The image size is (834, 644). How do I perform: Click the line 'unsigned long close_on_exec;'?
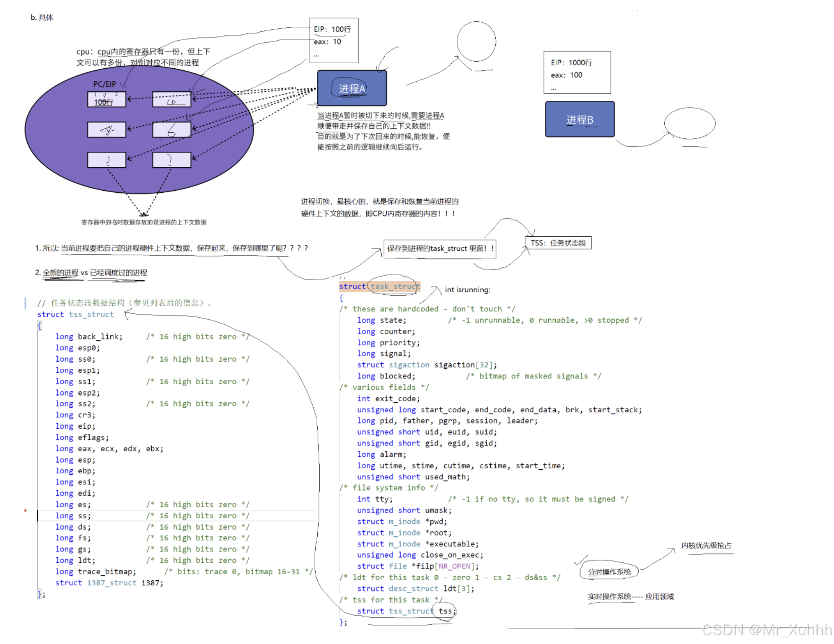tap(420, 555)
